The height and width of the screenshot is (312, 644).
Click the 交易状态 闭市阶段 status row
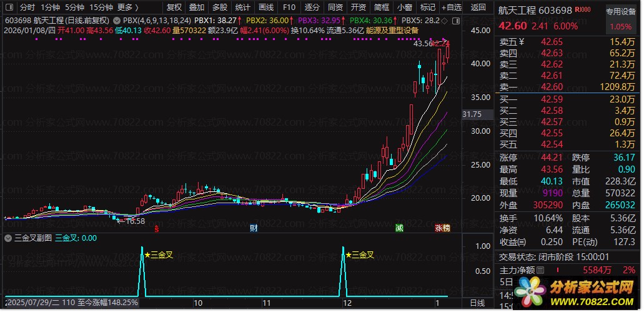click(555, 258)
